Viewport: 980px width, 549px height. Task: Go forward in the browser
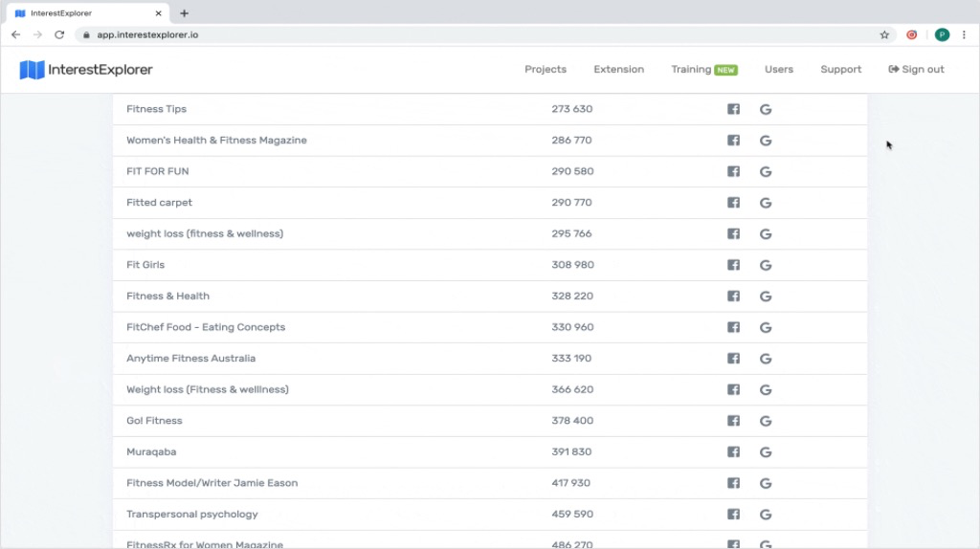(x=37, y=35)
